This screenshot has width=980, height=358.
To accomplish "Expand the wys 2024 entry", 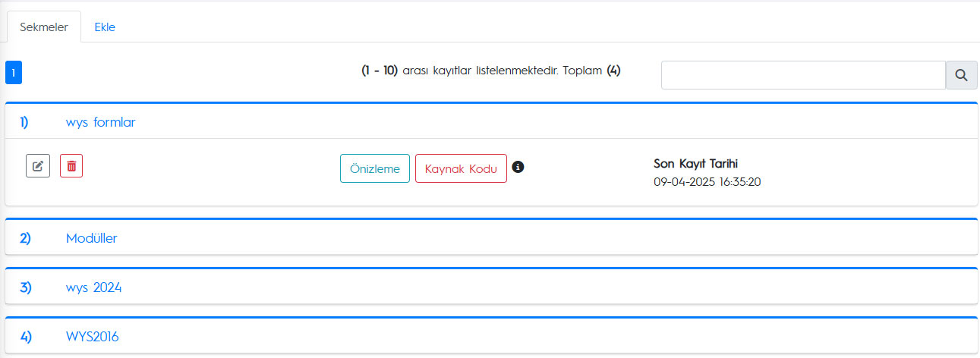I will point(94,287).
